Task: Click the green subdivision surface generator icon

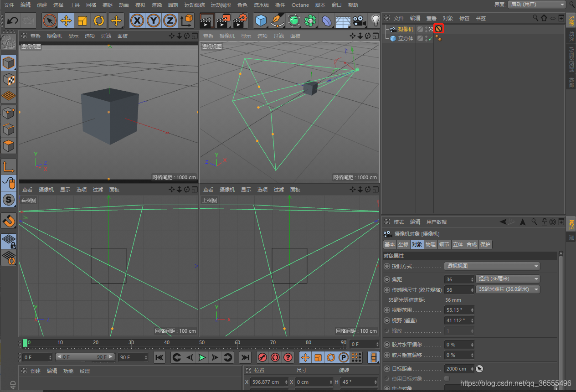Action: pos(294,21)
